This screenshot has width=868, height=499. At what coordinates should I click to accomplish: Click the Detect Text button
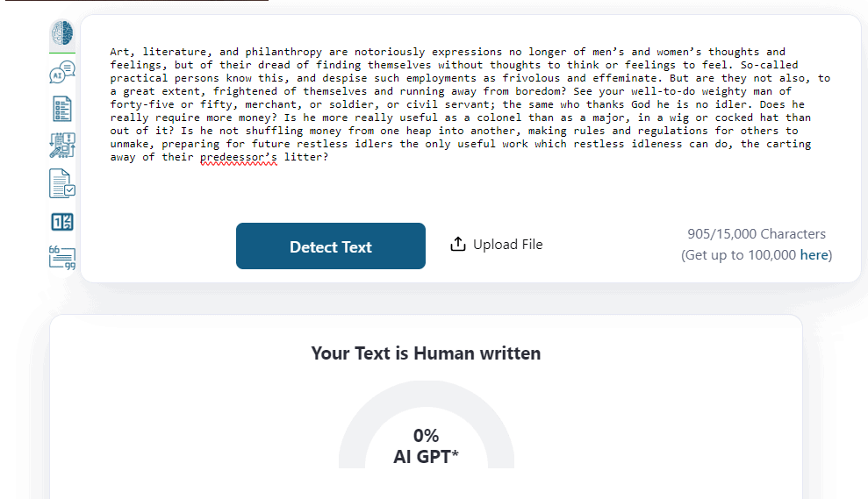(331, 246)
